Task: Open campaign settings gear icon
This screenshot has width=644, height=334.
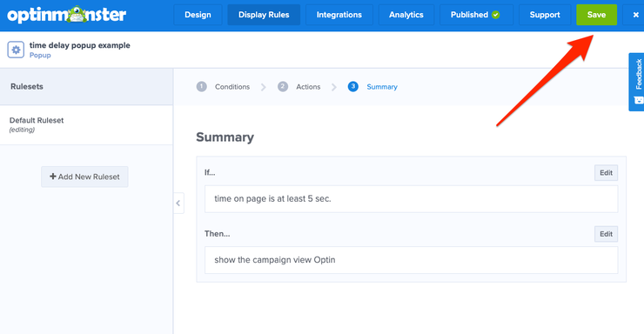Action: pyautogui.click(x=16, y=50)
